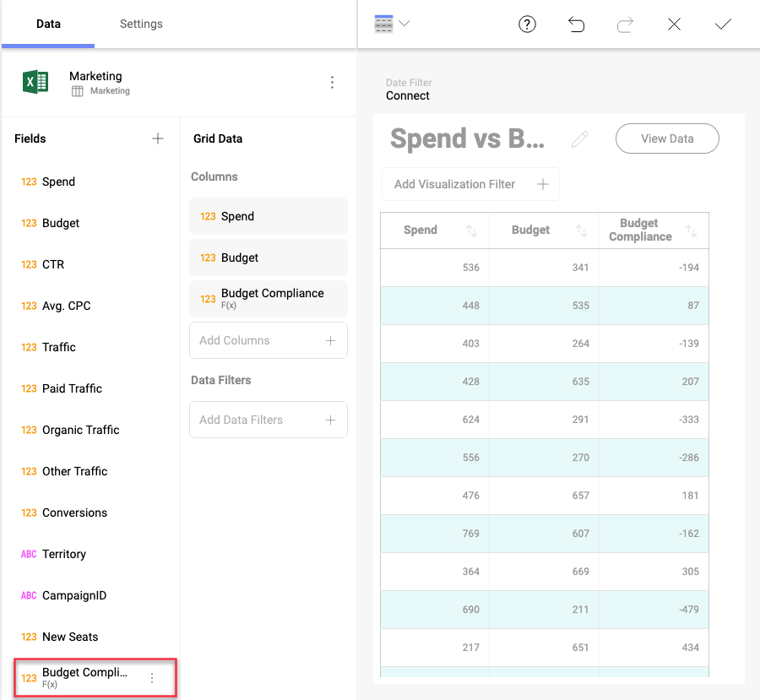Switch to the Data tab
Image resolution: width=760 pixels, height=700 pixels.
point(48,24)
